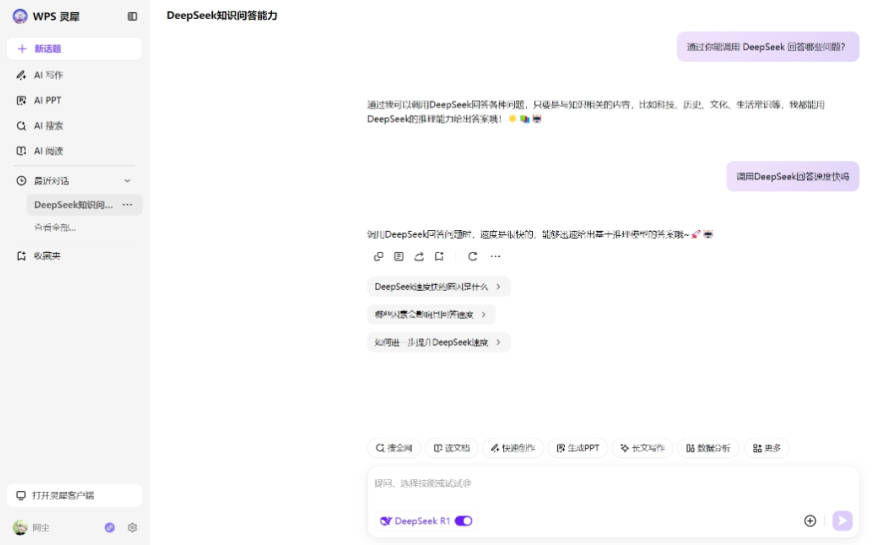The width and height of the screenshot is (879, 545).
Task: Start a new topic with 新话题
Action: (x=74, y=49)
